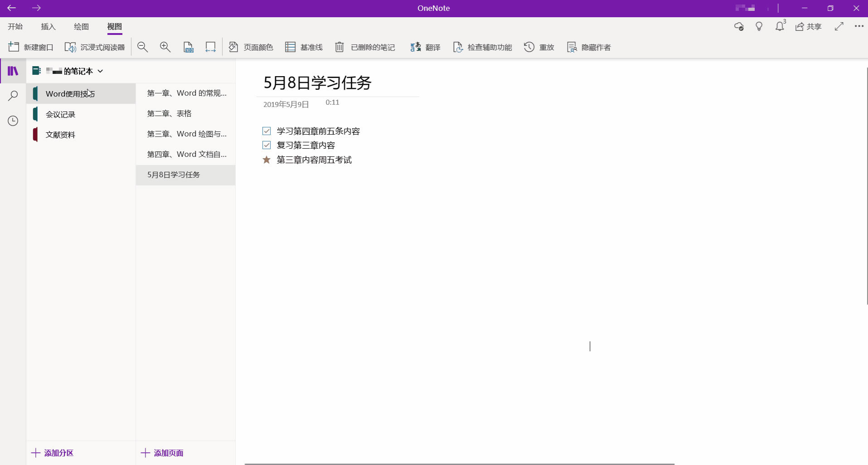Viewport: 868px width, 465px height.
Task: Select the 页面颜色 tool
Action: (251, 47)
